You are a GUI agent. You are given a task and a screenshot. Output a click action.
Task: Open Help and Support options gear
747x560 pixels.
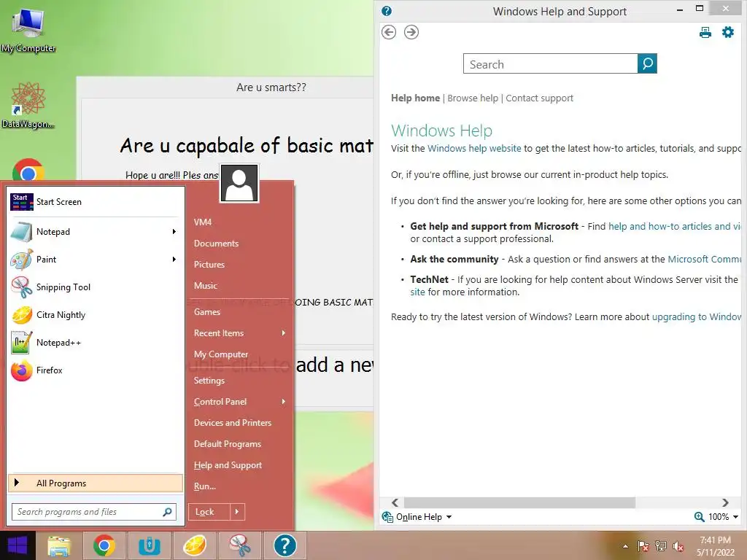[x=728, y=32]
